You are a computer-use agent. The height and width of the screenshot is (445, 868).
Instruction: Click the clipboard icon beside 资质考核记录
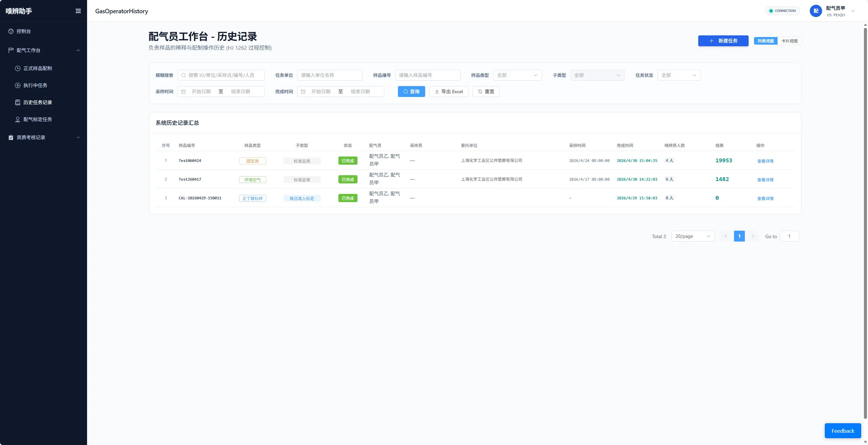tap(11, 137)
